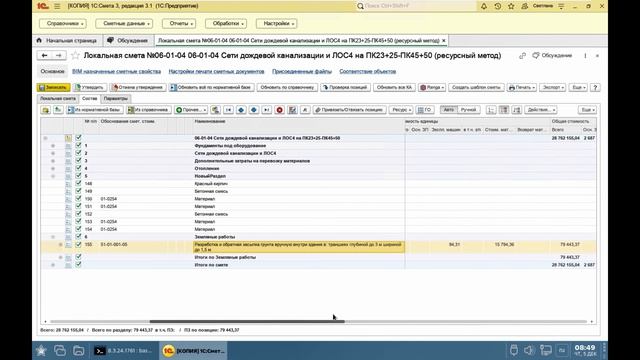Move position up with blue arrow icon

[x=241, y=110]
